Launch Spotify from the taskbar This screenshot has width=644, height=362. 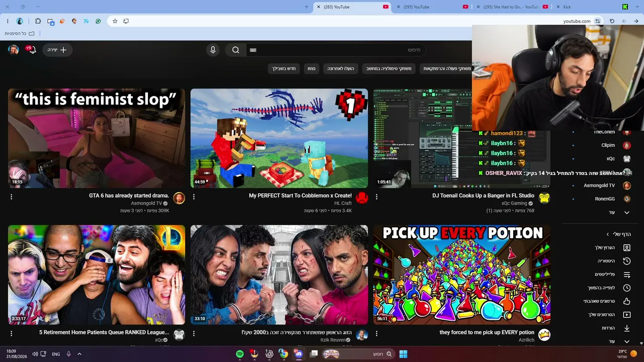240,354
